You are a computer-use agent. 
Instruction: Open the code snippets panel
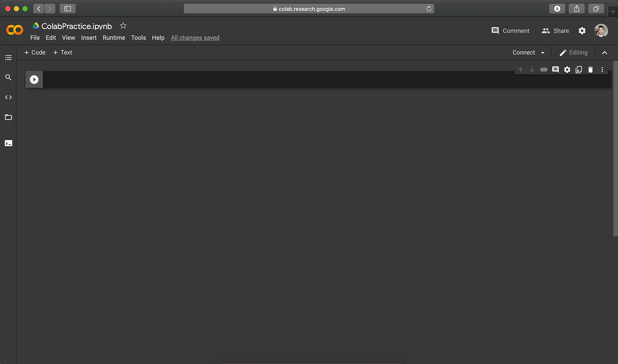point(8,97)
